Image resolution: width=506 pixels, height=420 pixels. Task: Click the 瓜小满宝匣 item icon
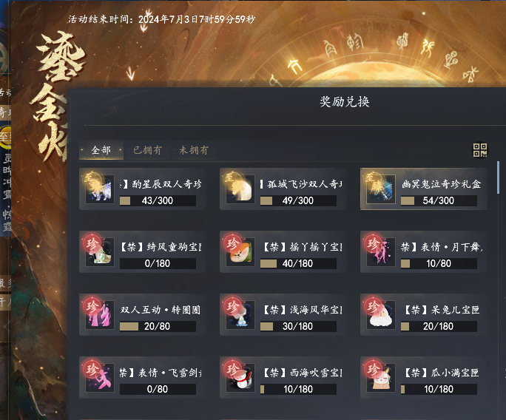click(381, 378)
